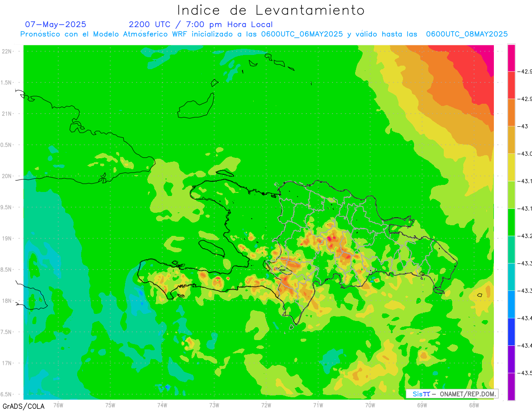The height and width of the screenshot is (411, 532).
Task: Select the magenta swatch atop the color legend
Action: coord(511,58)
